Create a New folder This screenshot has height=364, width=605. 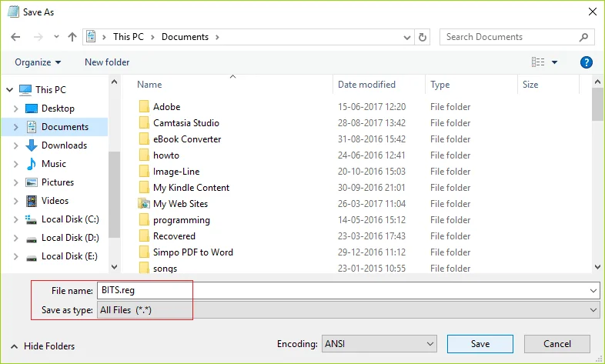[107, 62]
